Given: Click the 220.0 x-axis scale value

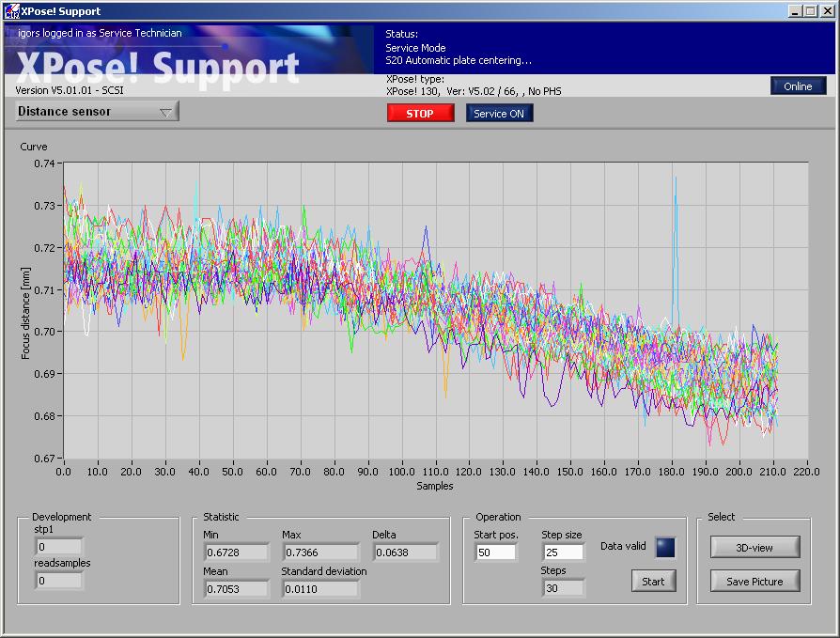Looking at the screenshot, I should [806, 472].
